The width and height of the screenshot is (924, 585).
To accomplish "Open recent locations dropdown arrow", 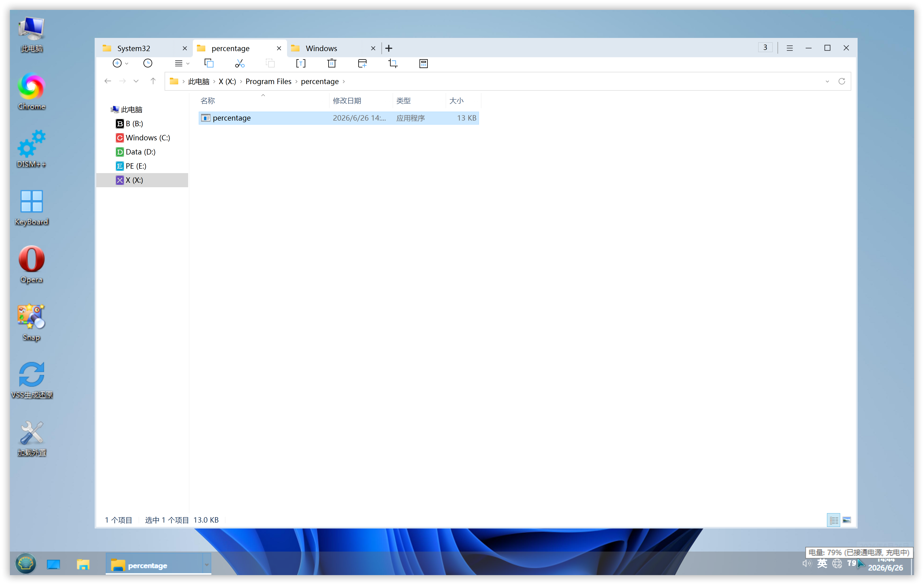I will [x=136, y=81].
